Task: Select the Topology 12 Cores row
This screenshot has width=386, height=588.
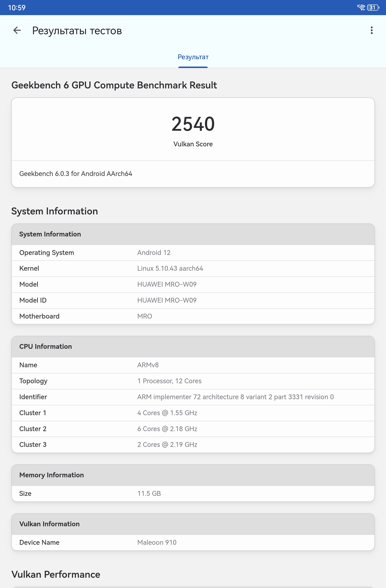Action: [193, 381]
